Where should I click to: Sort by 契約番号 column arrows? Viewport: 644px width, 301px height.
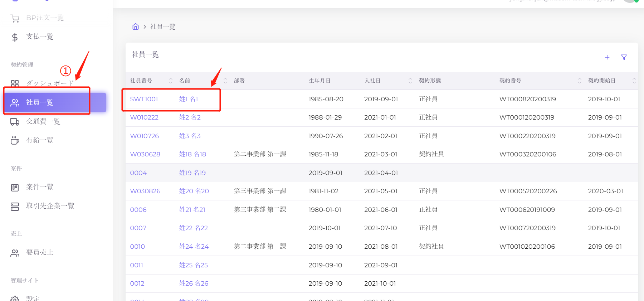pos(579,81)
